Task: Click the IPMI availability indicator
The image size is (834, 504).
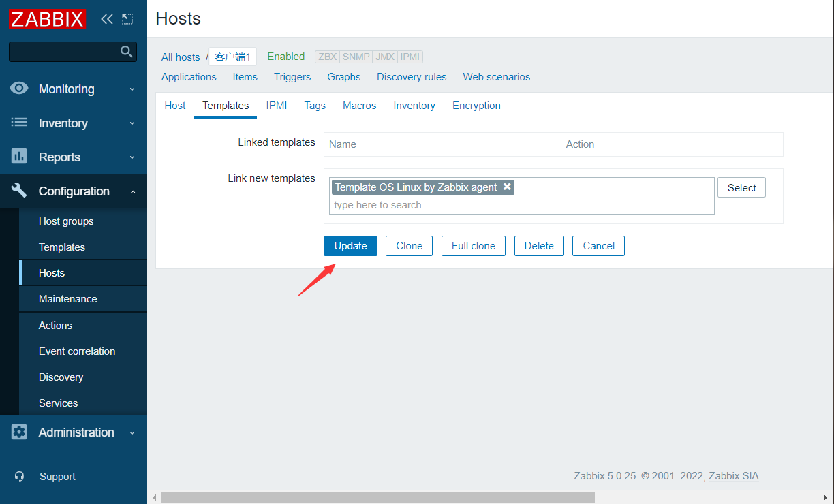Action: point(410,57)
